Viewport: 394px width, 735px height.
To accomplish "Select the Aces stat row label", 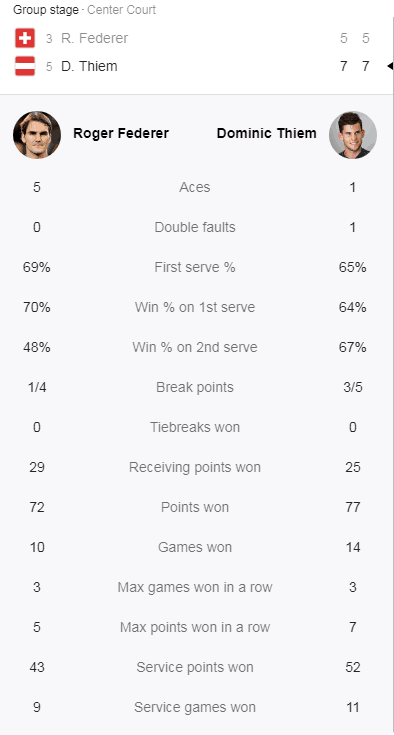I will (195, 188).
